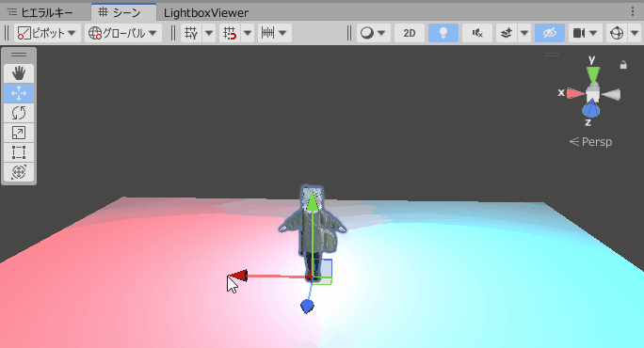Toggle scene lighting bulb button
This screenshot has height=348, width=644.
[x=443, y=33]
